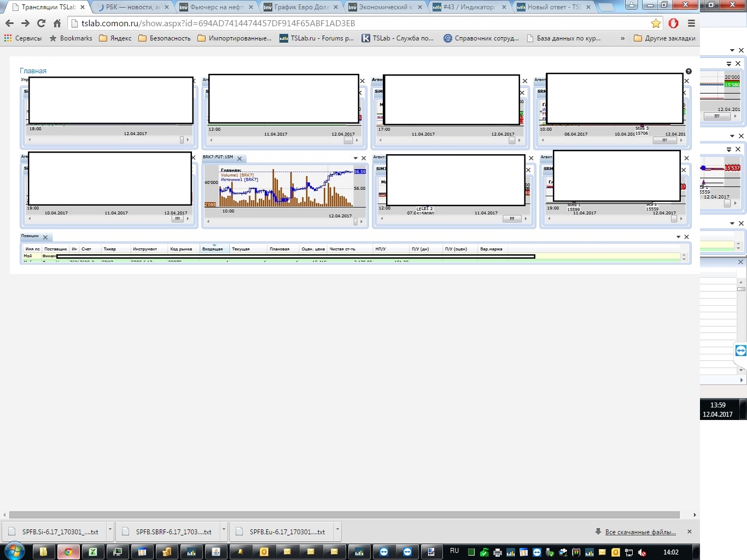Open Windows Explorer from the taskbar
The image size is (747, 560).
point(44,552)
